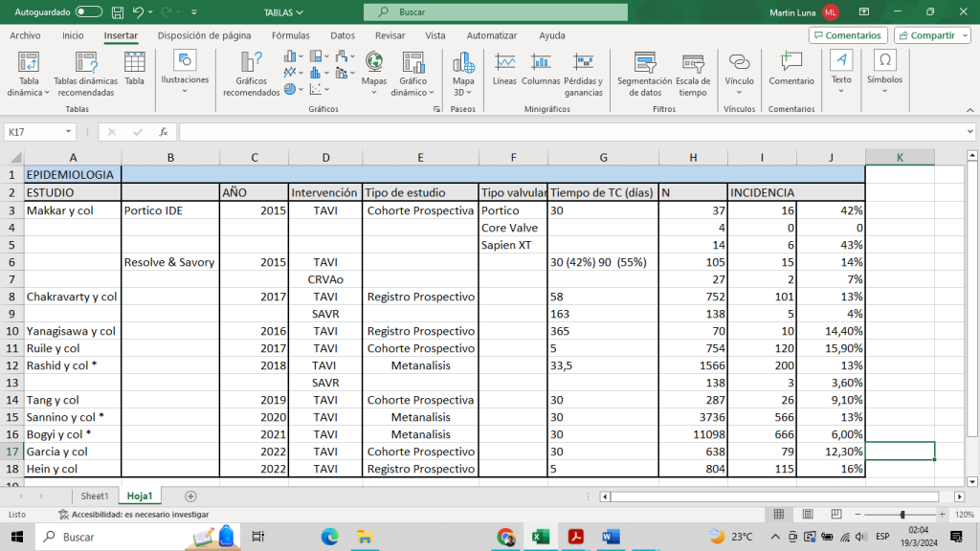Click Segmentación de datos filter icon
980x551 pixels.
[644, 63]
